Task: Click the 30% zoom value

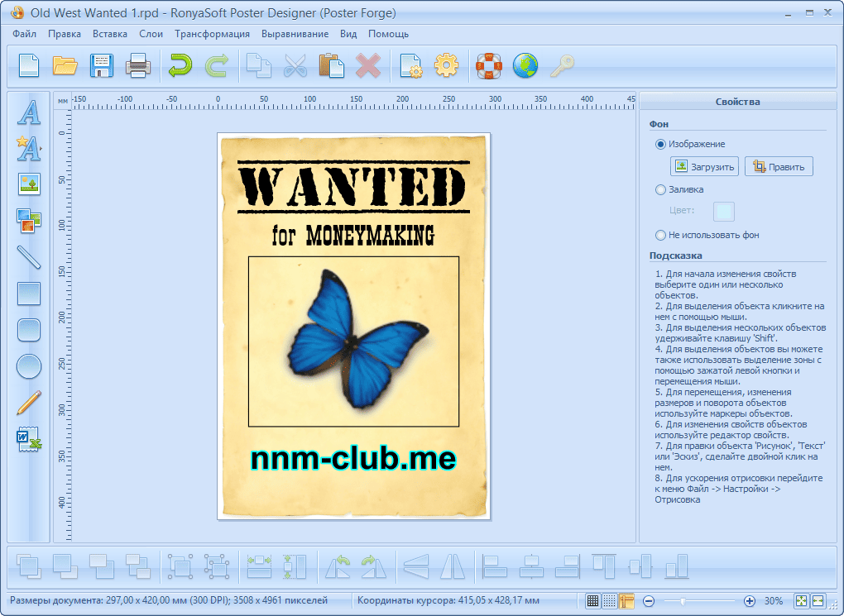Action: click(x=774, y=601)
